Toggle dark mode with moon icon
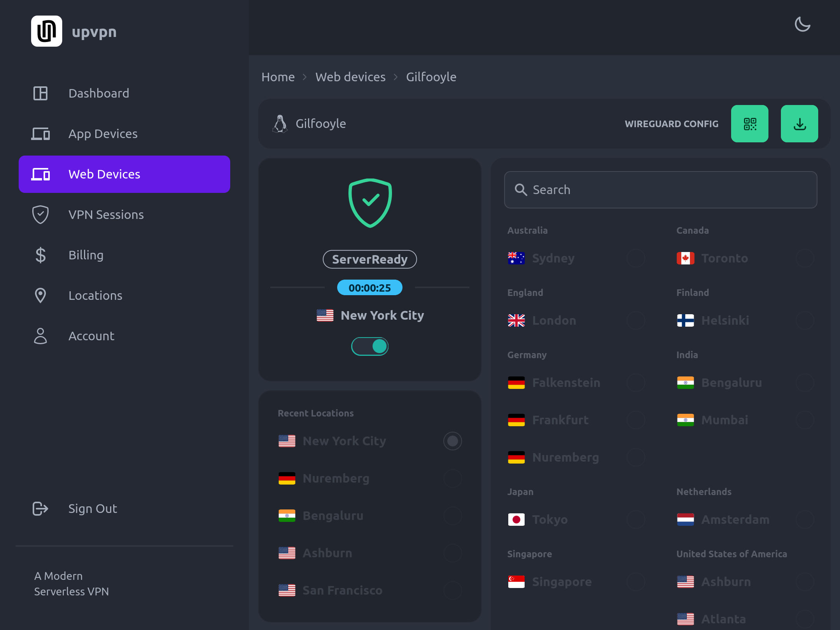 pos(802,24)
